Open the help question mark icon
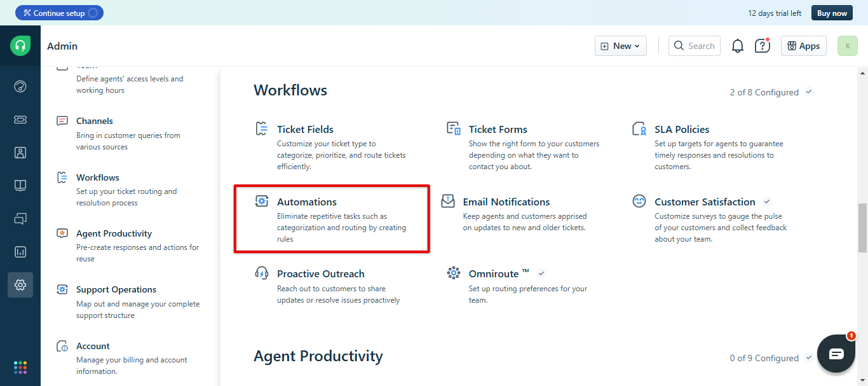 (762, 46)
